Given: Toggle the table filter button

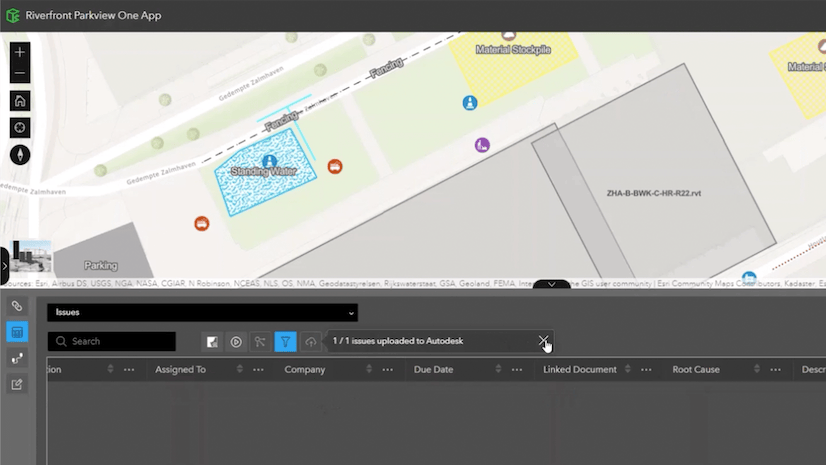Looking at the screenshot, I should click(x=285, y=342).
